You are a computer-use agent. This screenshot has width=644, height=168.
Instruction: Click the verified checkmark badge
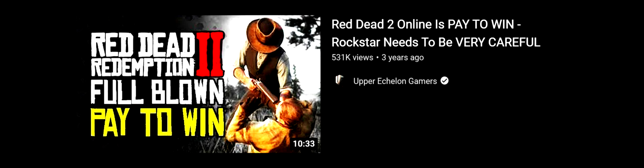click(444, 81)
